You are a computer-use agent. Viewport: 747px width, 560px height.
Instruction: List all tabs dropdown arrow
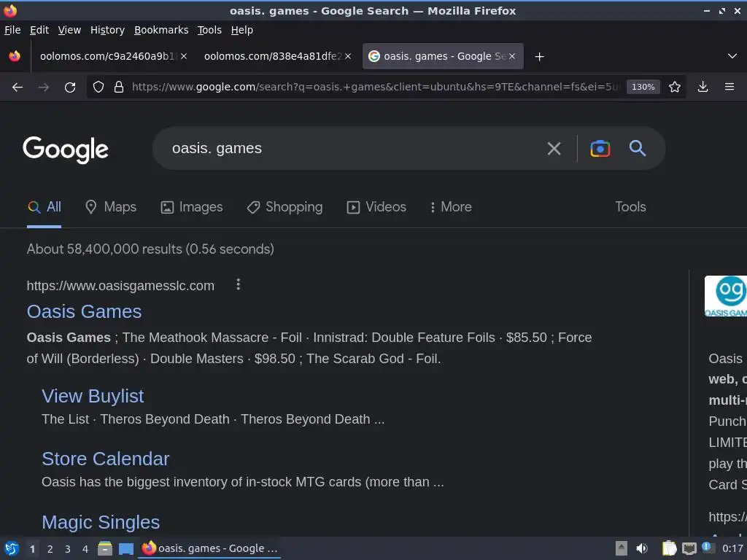(x=732, y=56)
